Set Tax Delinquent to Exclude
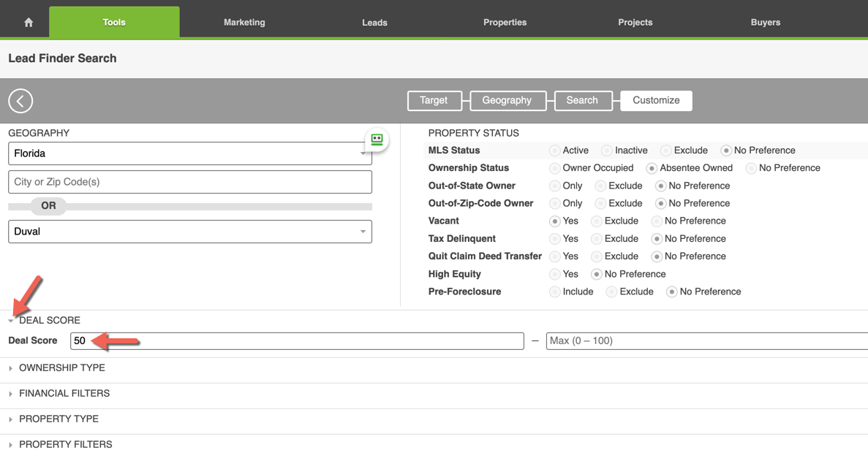 click(596, 239)
